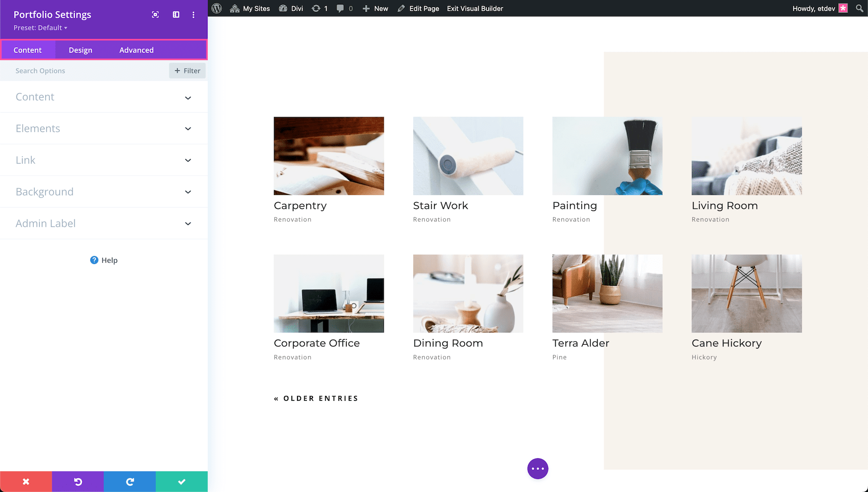The width and height of the screenshot is (868, 492).
Task: Switch to the Advanced tab
Action: click(x=136, y=50)
